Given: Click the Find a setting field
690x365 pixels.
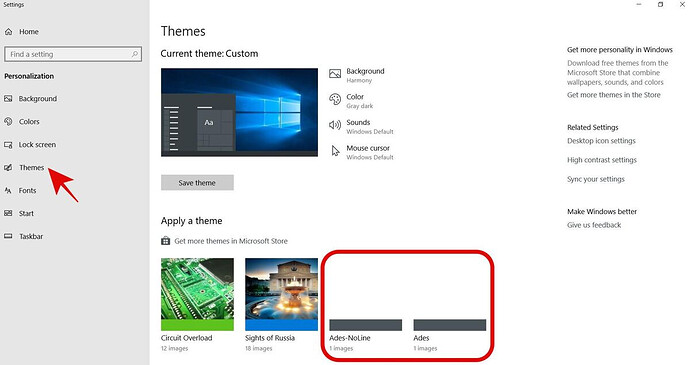Looking at the screenshot, I should pyautogui.click(x=73, y=54).
